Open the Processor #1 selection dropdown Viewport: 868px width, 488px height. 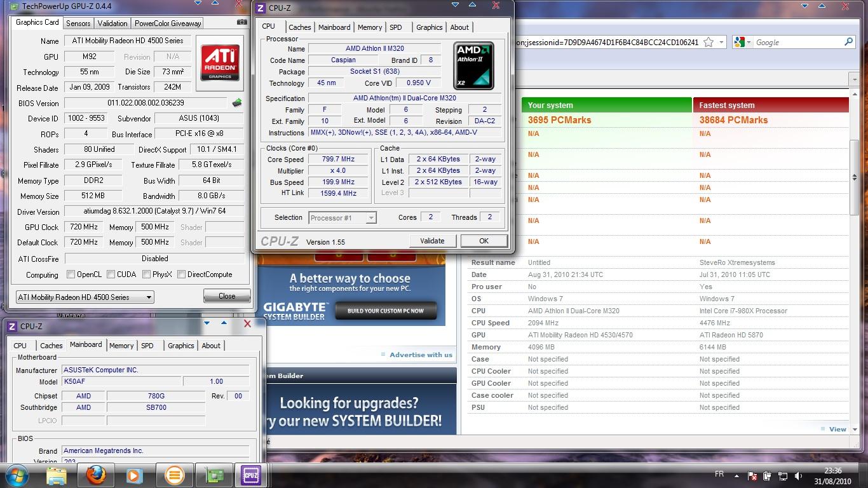[342, 217]
